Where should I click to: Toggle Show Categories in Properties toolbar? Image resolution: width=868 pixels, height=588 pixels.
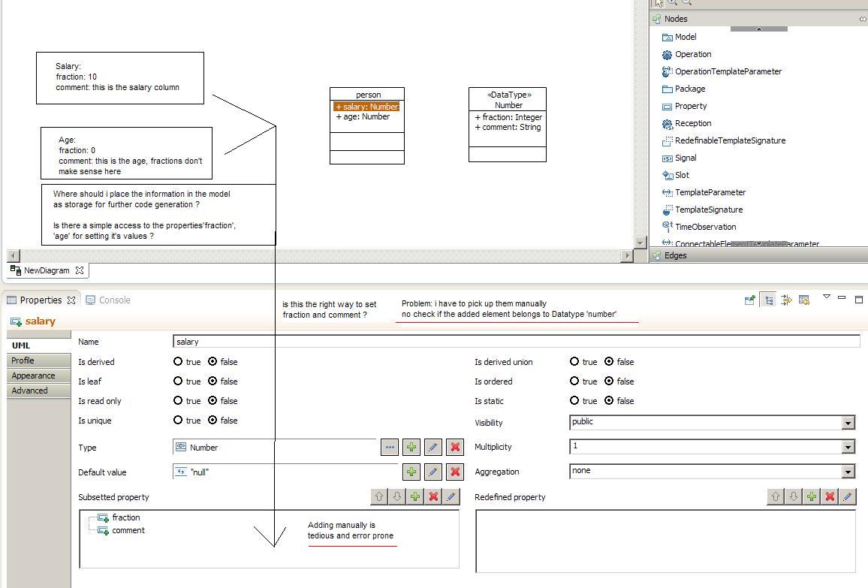coord(769,300)
